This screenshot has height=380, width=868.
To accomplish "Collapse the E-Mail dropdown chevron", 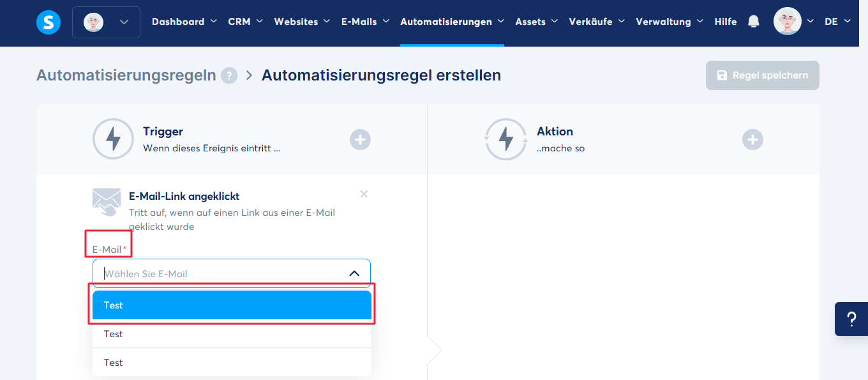I will point(354,273).
